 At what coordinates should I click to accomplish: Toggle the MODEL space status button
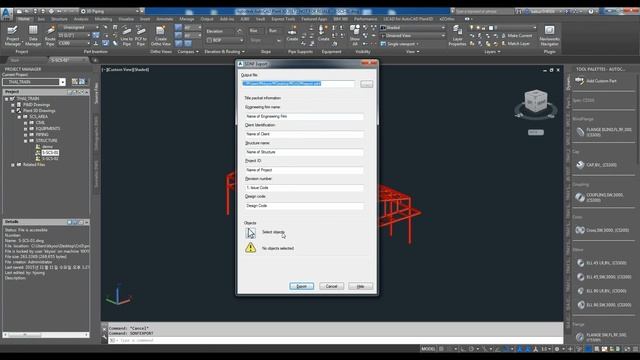pyautogui.click(x=428, y=349)
